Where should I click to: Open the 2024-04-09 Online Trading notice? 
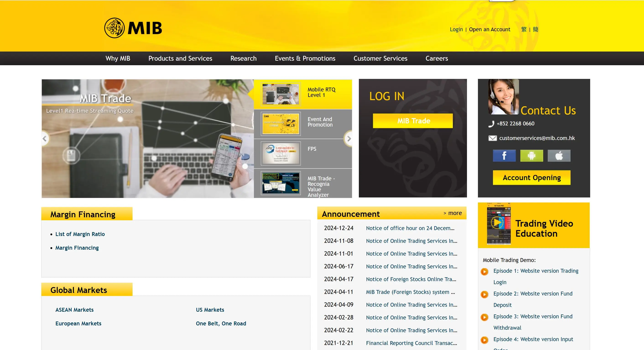(x=412, y=305)
